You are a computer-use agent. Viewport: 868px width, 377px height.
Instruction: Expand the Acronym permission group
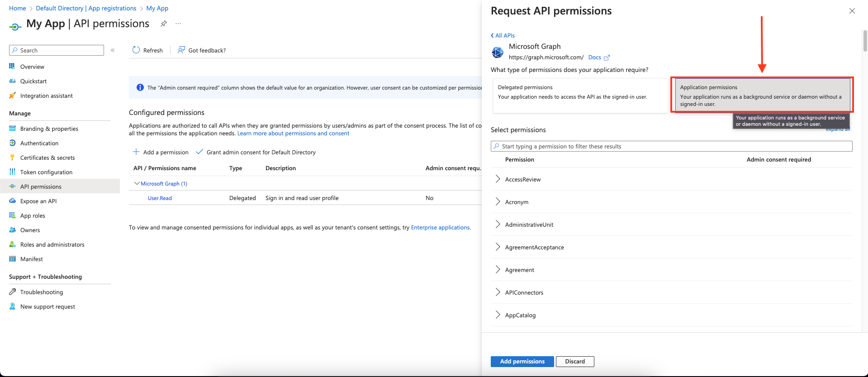(x=498, y=202)
